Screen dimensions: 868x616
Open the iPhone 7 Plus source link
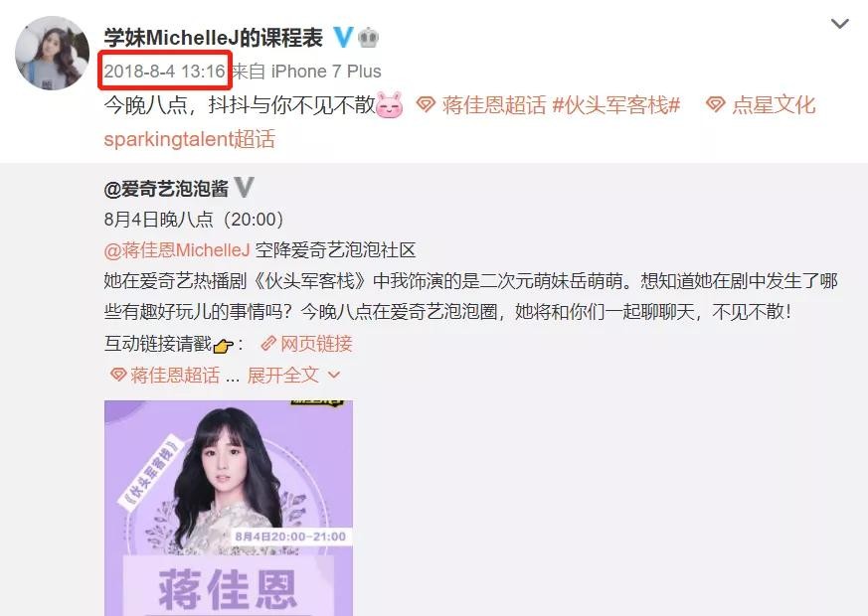click(326, 72)
